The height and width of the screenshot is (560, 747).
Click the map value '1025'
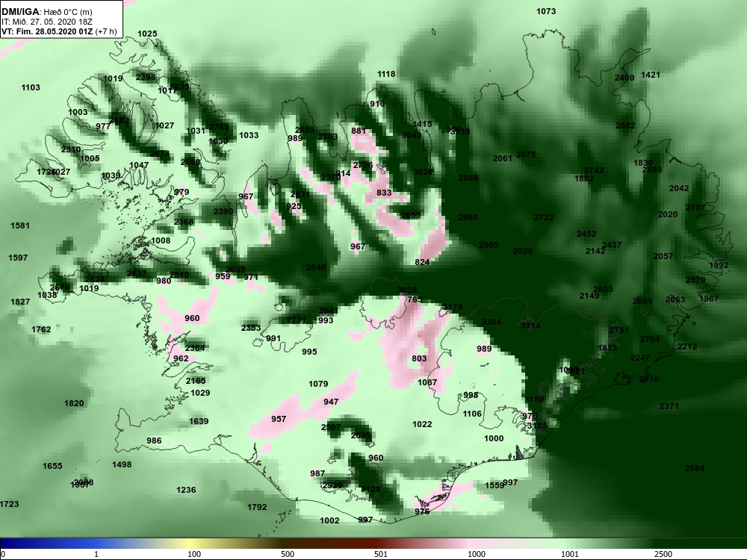pyautogui.click(x=147, y=34)
